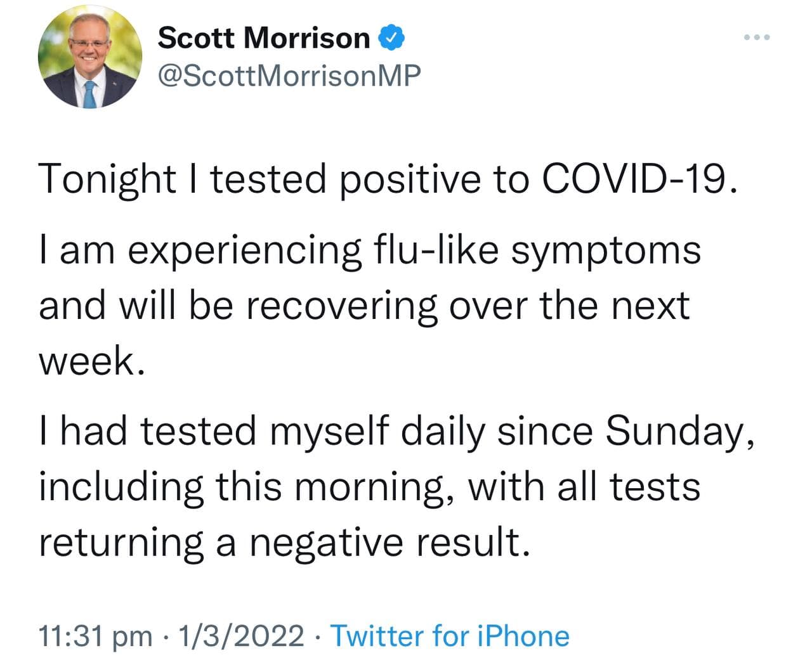Click the "Tonight I tested positive" sentence
Screen dimensions: 812x672
point(388,179)
